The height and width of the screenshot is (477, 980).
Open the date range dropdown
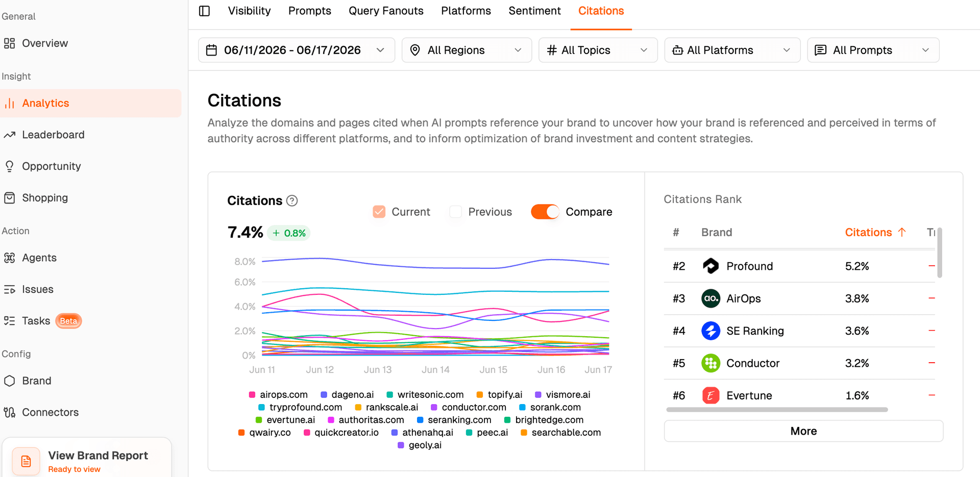297,50
